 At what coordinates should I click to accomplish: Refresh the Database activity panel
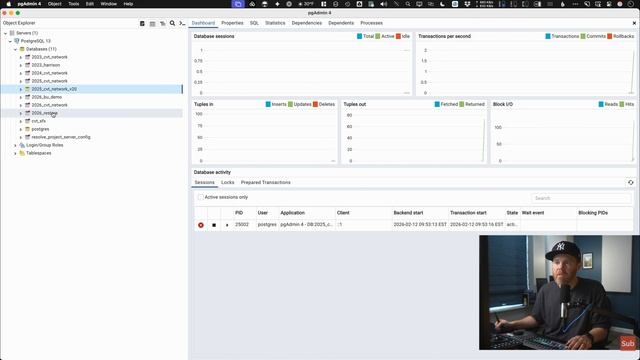click(631, 182)
